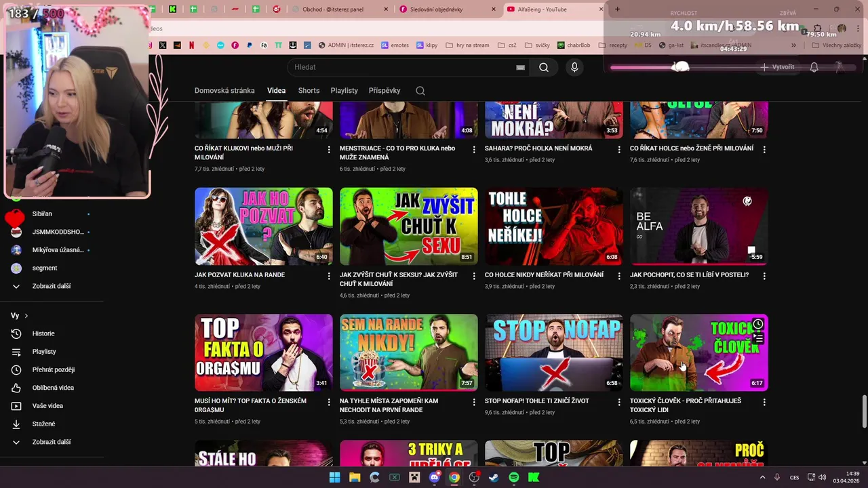This screenshot has width=868, height=488.
Task: Open Discord from taskbar
Action: click(x=435, y=477)
